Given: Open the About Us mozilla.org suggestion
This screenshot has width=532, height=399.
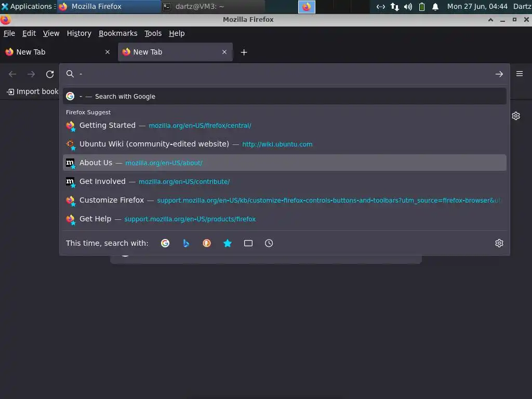Looking at the screenshot, I should pos(284,163).
